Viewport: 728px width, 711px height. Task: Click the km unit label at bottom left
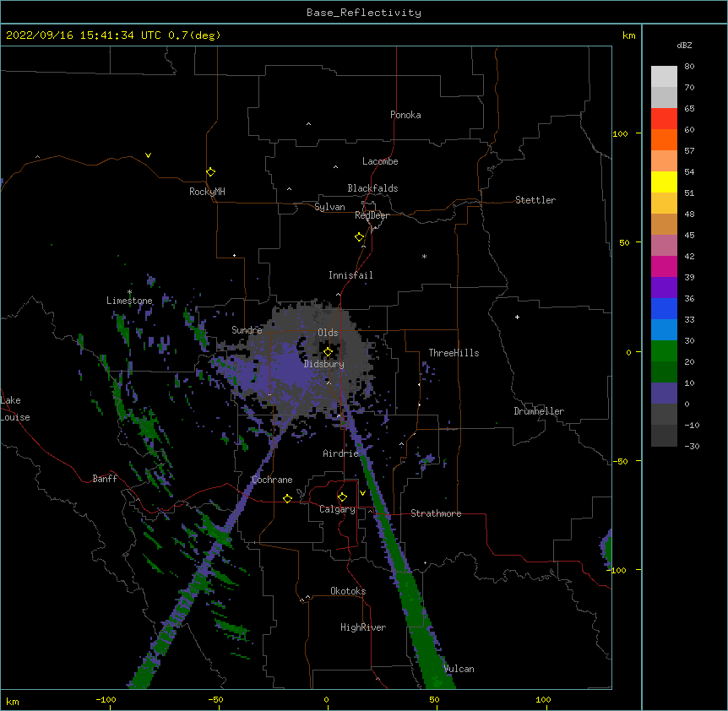pos(13,701)
